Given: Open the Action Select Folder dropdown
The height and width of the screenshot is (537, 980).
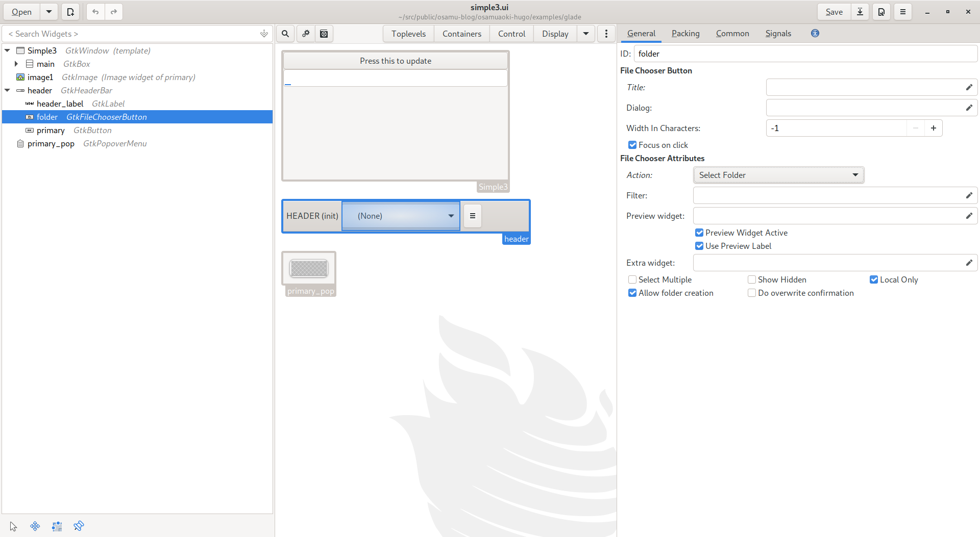Looking at the screenshot, I should point(778,175).
